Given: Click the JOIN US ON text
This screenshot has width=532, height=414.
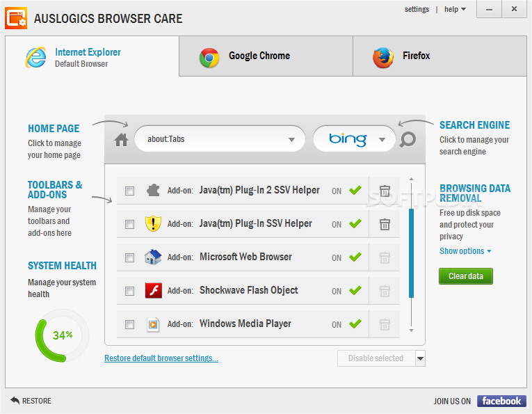Looking at the screenshot, I should pos(452,401).
